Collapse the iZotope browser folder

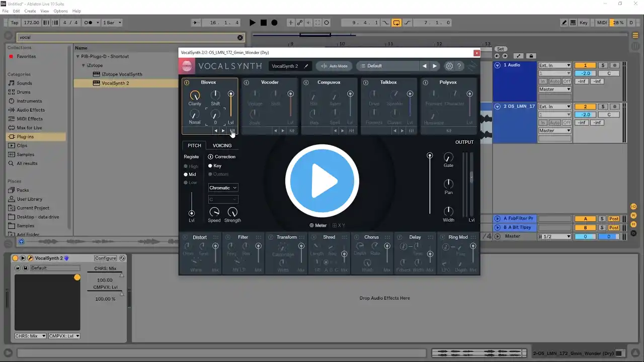[84, 65]
